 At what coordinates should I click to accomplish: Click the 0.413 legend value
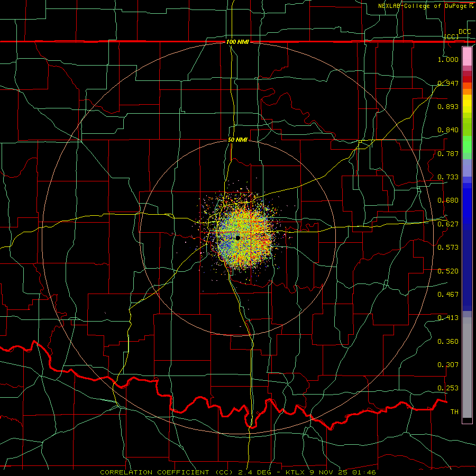pos(448,318)
